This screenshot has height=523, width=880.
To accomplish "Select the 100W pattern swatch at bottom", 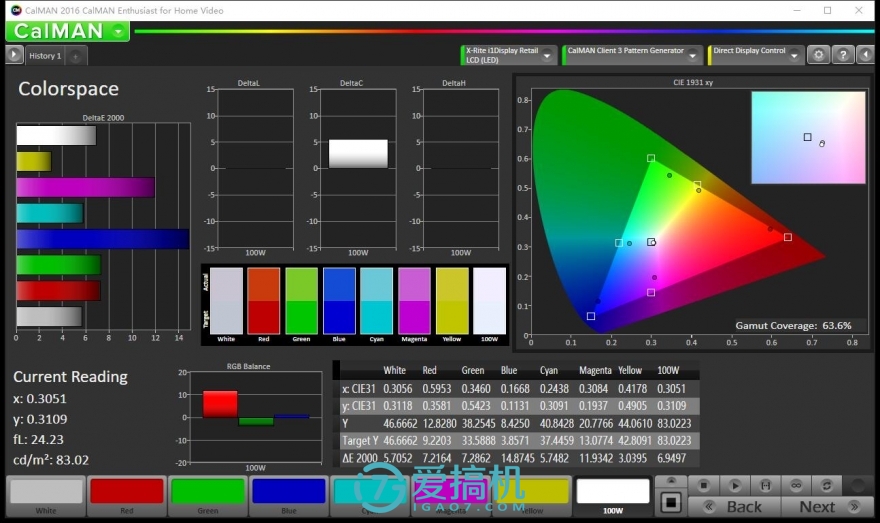I will click(x=613, y=496).
